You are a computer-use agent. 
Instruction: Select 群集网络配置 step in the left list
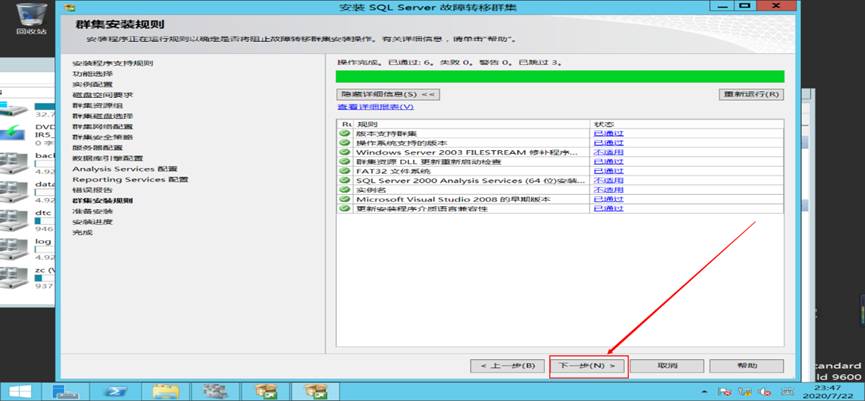click(x=103, y=126)
